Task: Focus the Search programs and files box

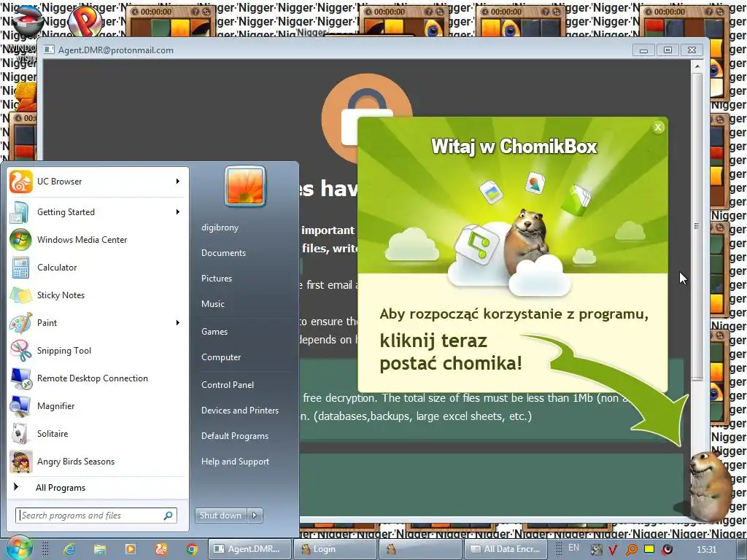Action: click(97, 516)
